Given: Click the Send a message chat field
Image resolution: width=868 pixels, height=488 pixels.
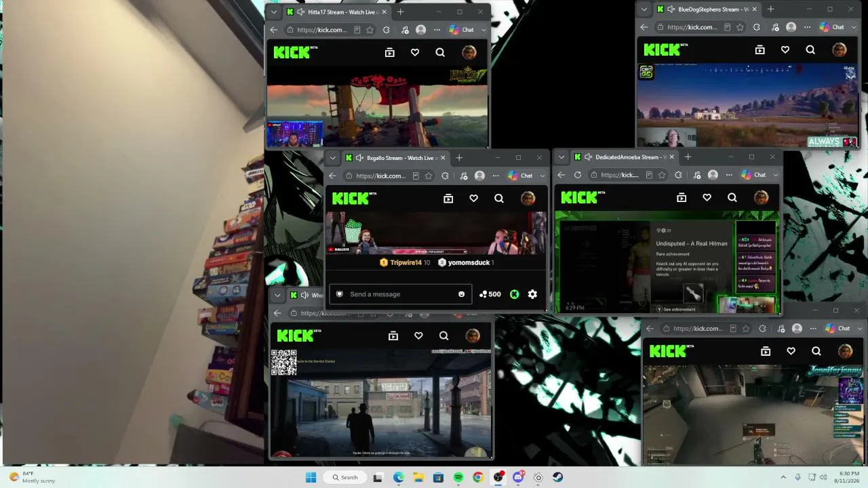Looking at the screenshot, I should [401, 294].
